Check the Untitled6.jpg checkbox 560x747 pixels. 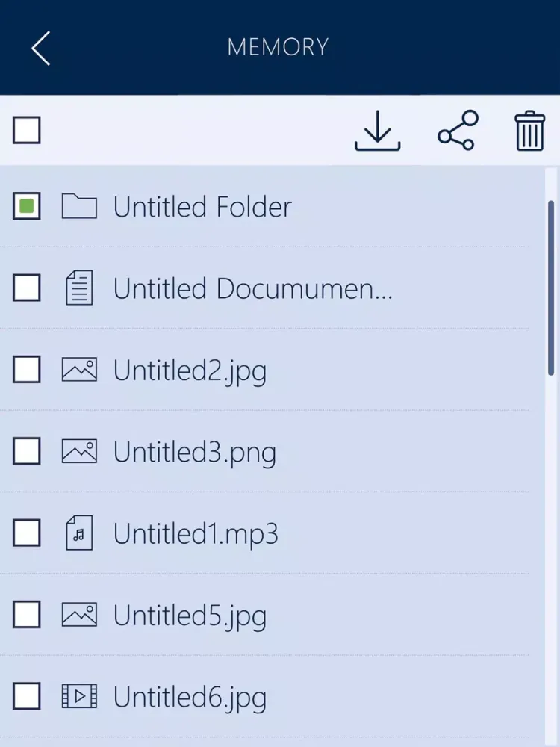[x=27, y=696]
